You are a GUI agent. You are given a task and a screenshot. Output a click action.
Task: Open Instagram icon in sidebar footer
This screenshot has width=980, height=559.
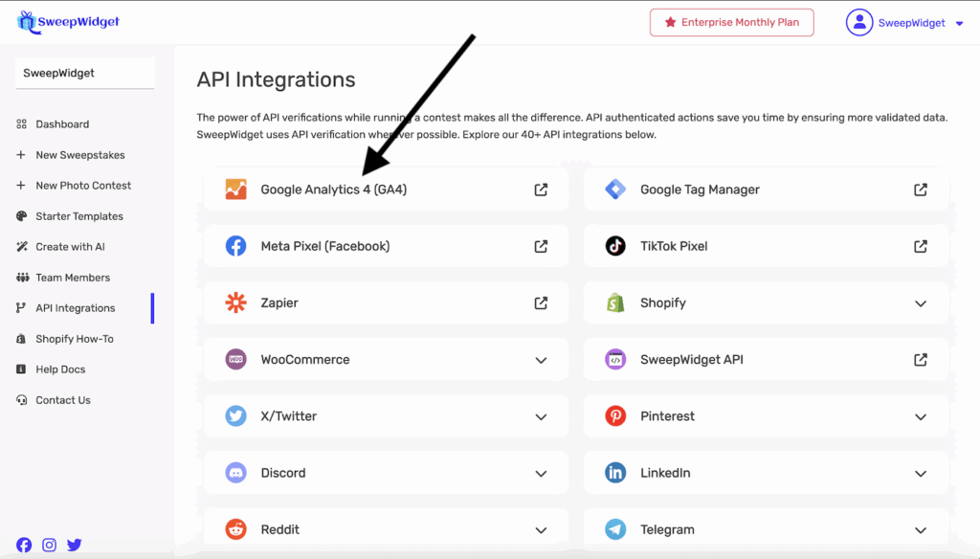tap(49, 545)
